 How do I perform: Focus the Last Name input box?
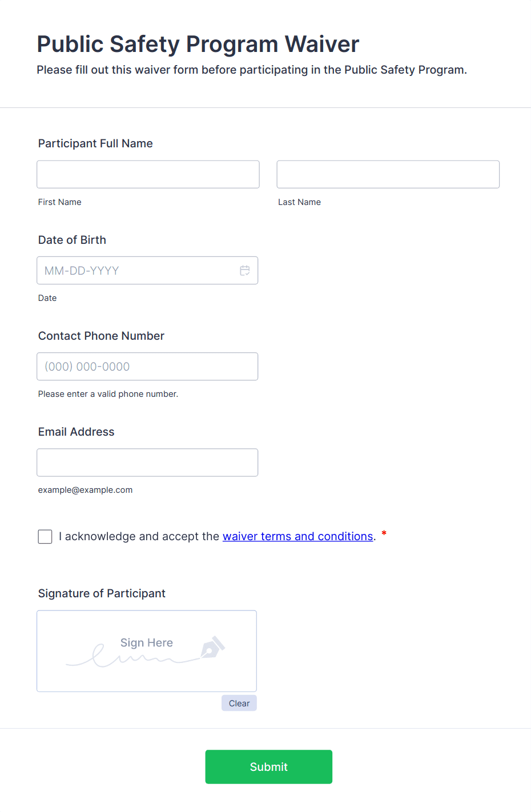tap(388, 174)
